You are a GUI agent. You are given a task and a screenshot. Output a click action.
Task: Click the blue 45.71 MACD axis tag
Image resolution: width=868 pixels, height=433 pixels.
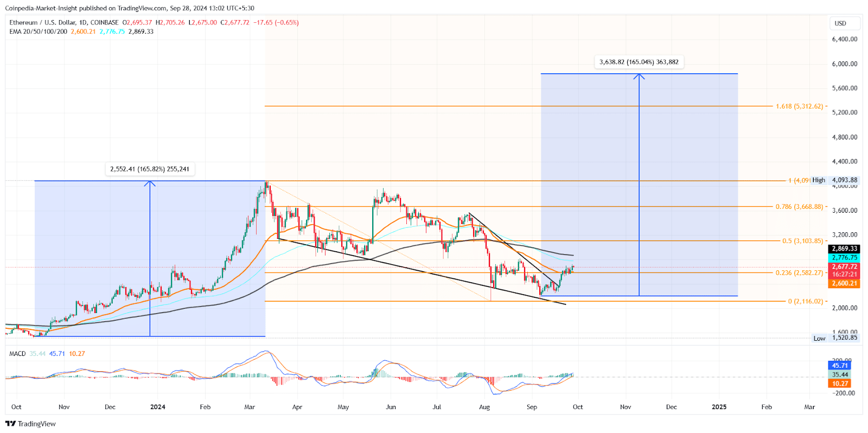tap(840, 366)
